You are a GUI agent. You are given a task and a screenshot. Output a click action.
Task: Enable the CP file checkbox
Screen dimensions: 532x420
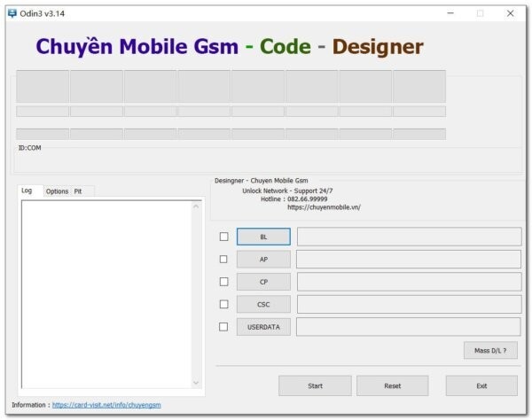pyautogui.click(x=224, y=282)
